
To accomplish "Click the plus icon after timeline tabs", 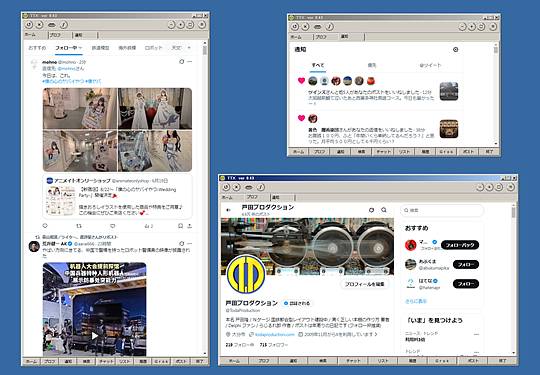I will (x=189, y=48).
